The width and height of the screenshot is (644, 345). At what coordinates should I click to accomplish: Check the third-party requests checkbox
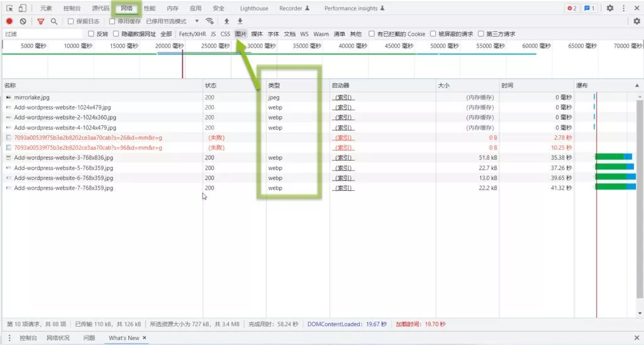point(481,34)
